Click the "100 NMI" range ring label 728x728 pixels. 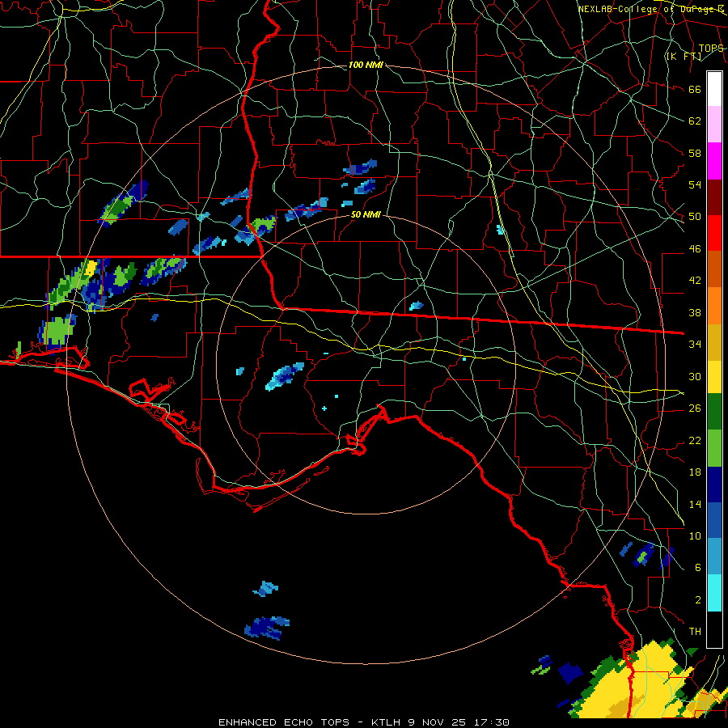click(366, 65)
